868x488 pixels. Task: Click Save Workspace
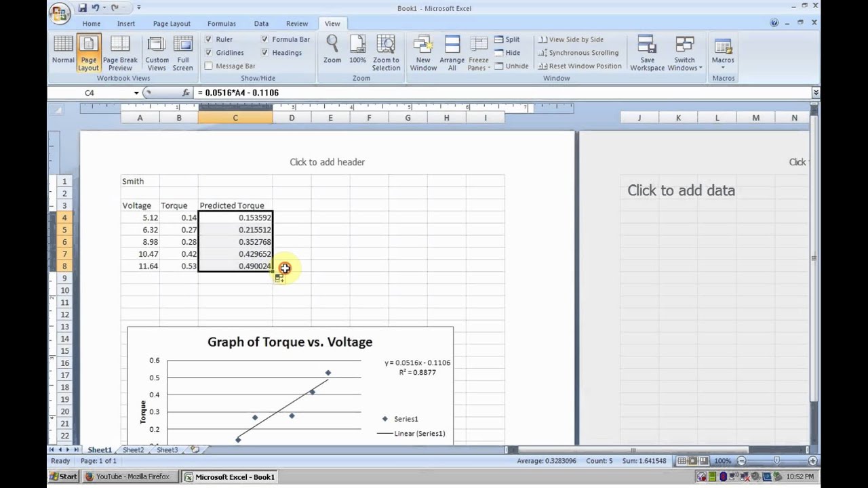point(647,52)
